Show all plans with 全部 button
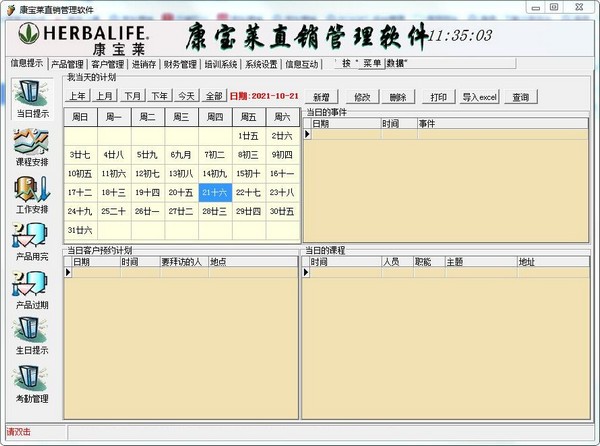This screenshot has height=446, width=600. (214, 96)
